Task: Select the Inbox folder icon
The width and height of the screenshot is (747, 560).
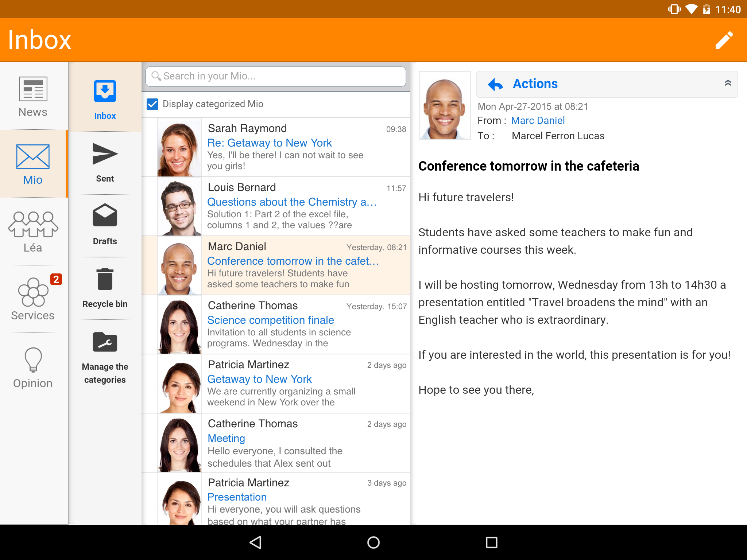Action: [105, 91]
